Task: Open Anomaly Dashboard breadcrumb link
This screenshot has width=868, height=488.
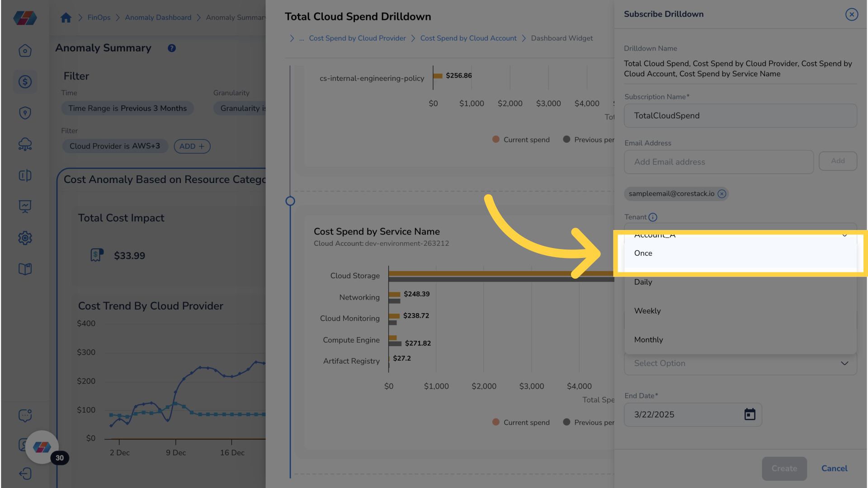Action: (x=158, y=17)
